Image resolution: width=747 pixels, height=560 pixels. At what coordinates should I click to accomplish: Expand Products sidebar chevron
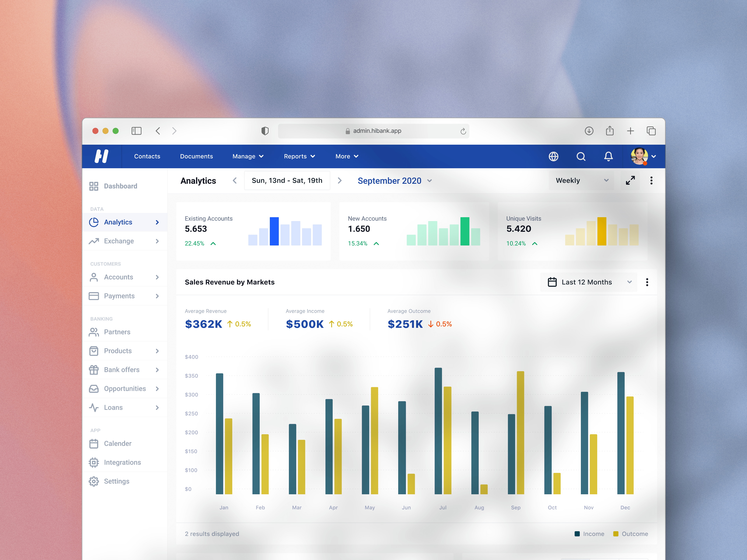tap(157, 351)
